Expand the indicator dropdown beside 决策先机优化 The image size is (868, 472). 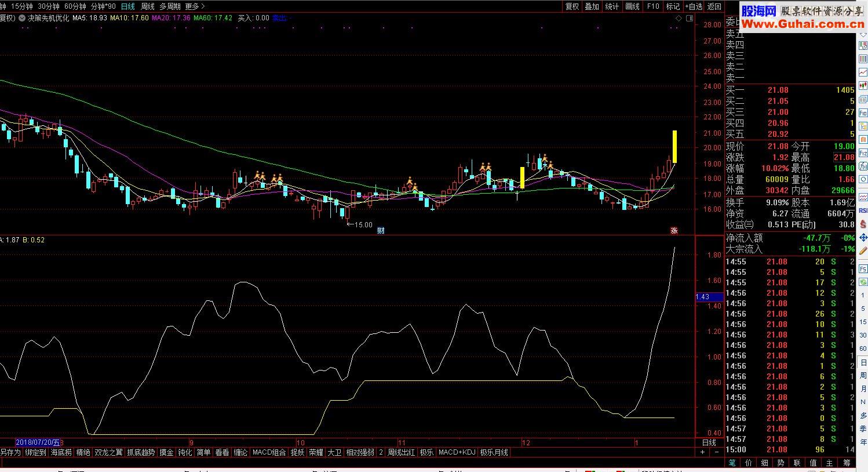point(23,18)
